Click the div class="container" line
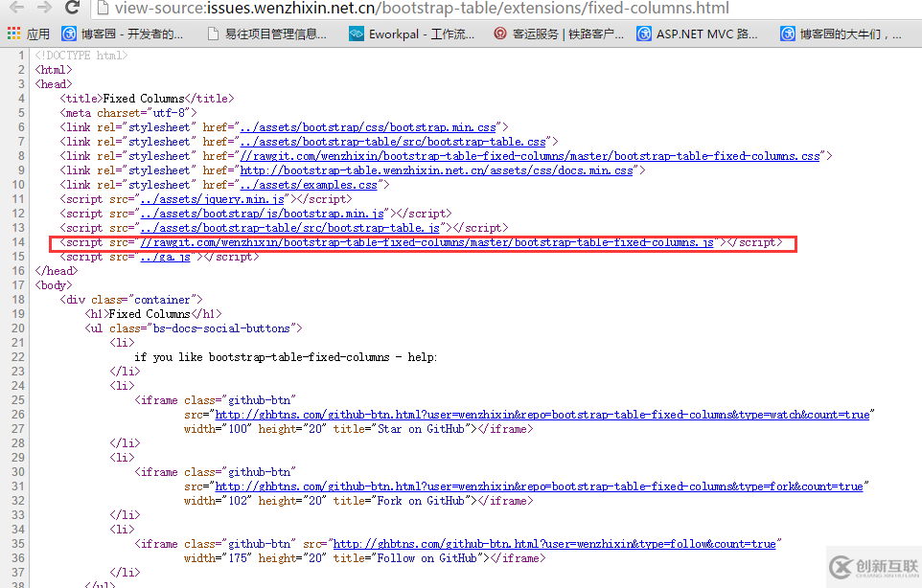The height and width of the screenshot is (588, 922). [131, 300]
